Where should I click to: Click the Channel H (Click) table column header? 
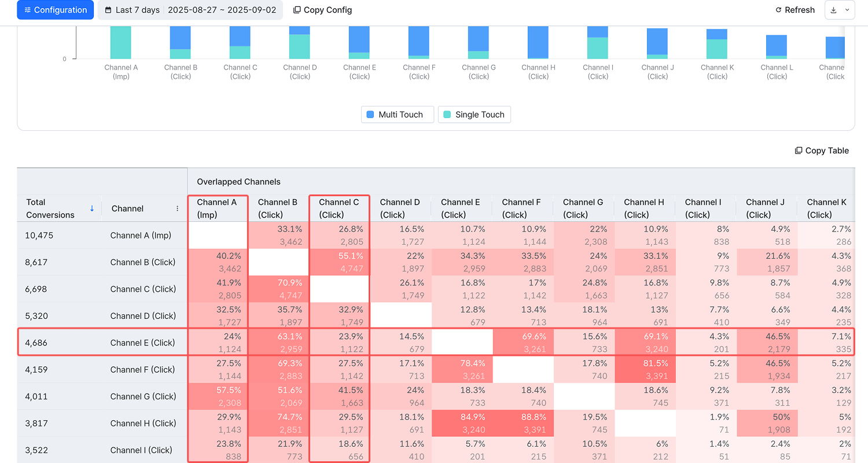pyautogui.click(x=644, y=208)
